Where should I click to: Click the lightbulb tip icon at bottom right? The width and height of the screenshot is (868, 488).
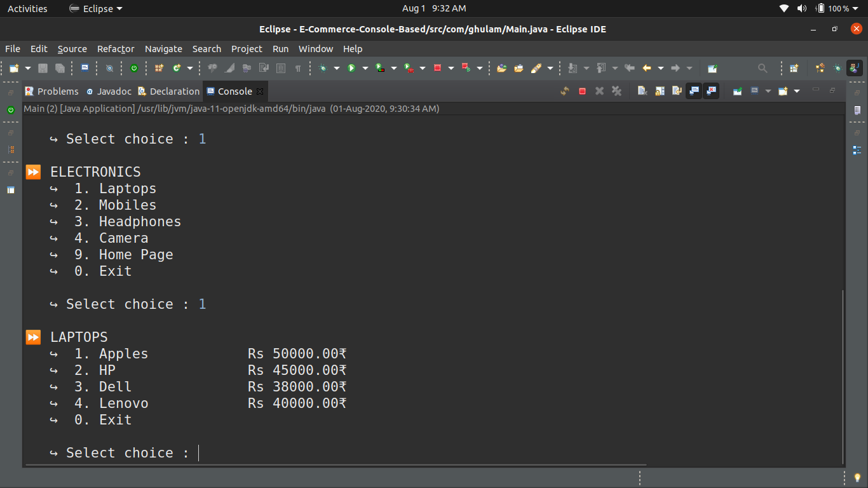(x=857, y=477)
